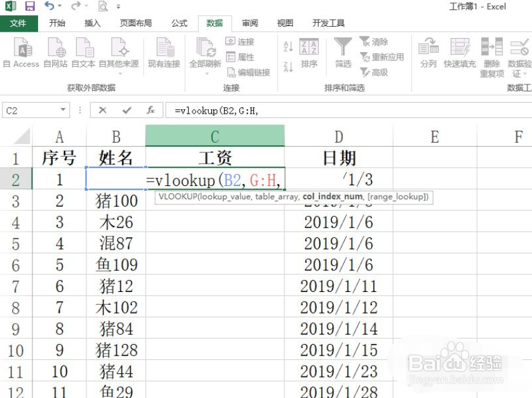Select column A header
The width and height of the screenshot is (532, 398).
coord(60,136)
